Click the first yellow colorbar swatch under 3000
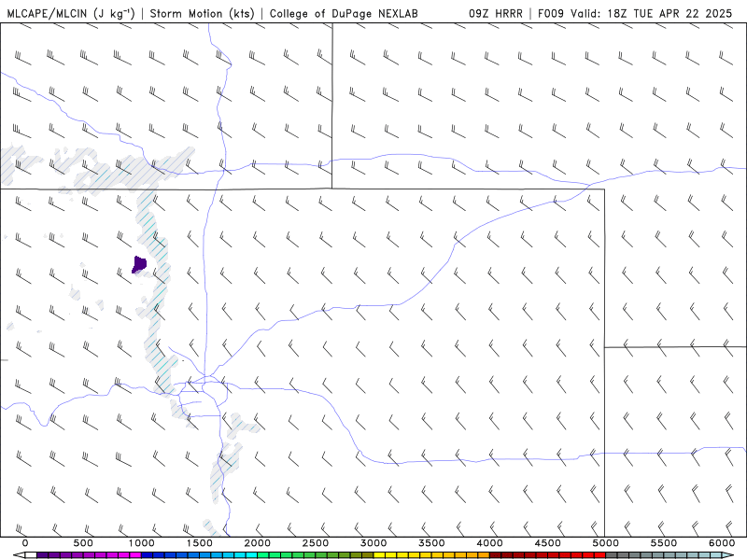This screenshot has width=747, height=560. pos(379,555)
